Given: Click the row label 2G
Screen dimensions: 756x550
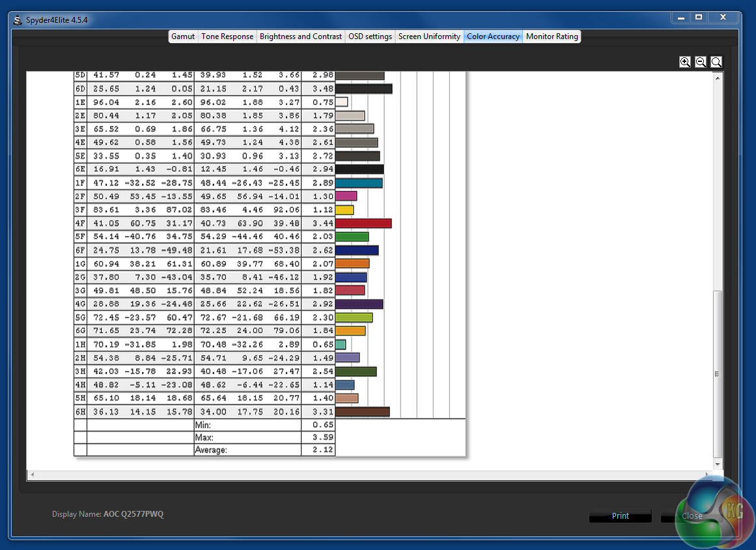Looking at the screenshot, I should pyautogui.click(x=80, y=277).
